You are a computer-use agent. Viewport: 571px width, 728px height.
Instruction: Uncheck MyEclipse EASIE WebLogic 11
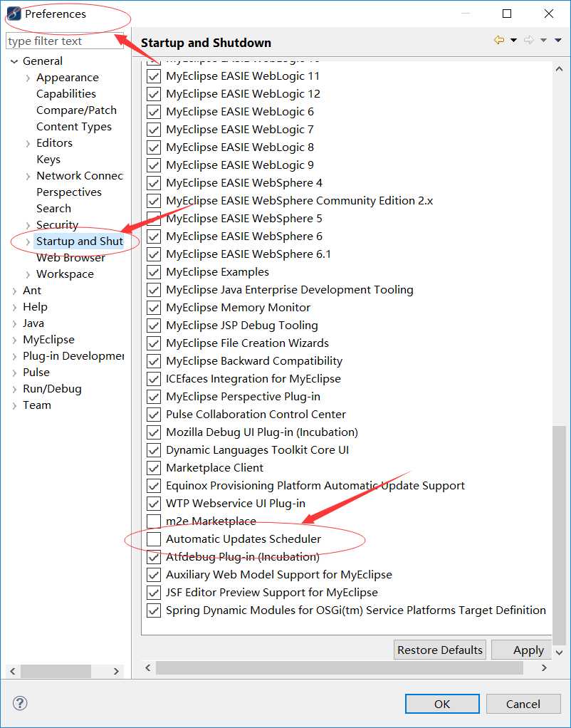(154, 76)
